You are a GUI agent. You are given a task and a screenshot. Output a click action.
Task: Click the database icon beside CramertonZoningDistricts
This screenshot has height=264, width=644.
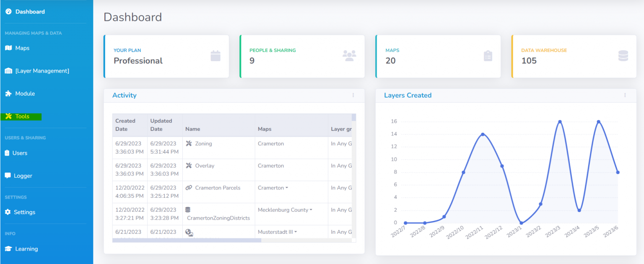click(187, 209)
